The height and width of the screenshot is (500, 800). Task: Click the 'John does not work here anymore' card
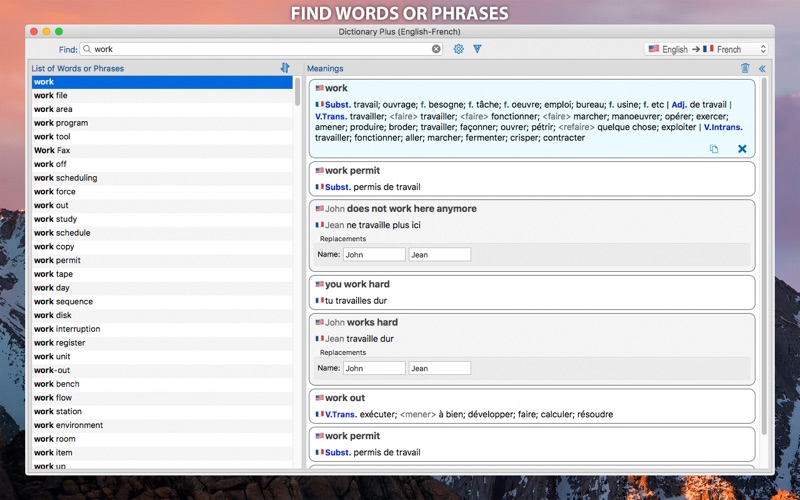pyautogui.click(x=532, y=235)
